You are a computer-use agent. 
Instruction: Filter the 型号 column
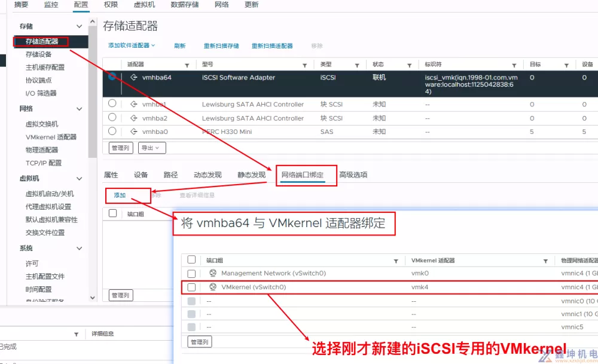(304, 65)
